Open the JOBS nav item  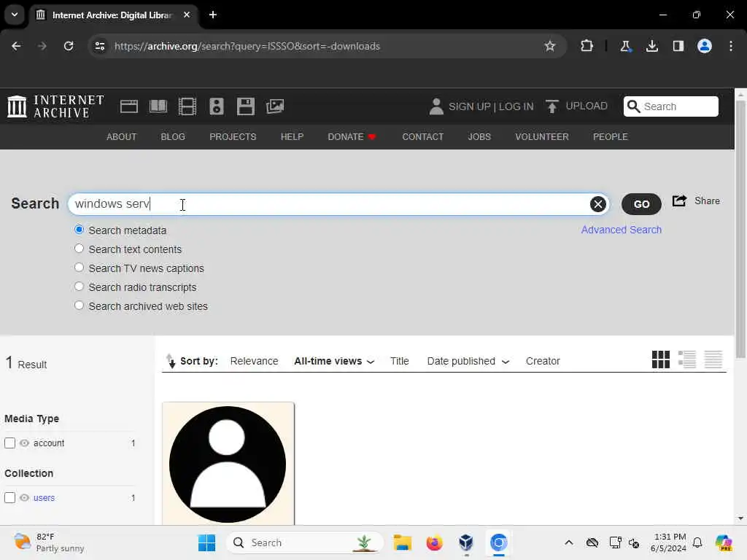pos(479,137)
